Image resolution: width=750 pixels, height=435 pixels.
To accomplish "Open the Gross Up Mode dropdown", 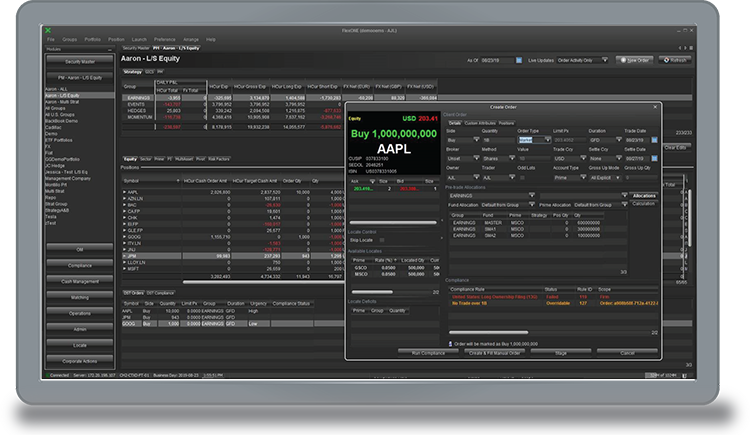I will [618, 178].
